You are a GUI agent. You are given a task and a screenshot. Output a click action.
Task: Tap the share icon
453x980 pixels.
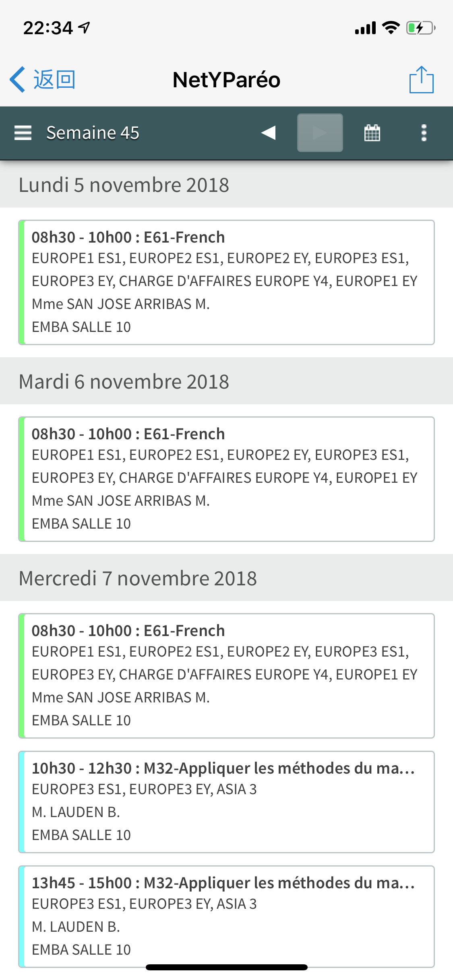pyautogui.click(x=421, y=80)
